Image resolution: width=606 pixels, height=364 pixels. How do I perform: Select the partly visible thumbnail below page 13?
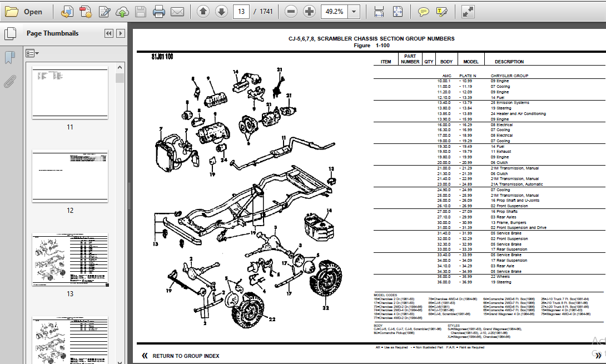point(70,340)
